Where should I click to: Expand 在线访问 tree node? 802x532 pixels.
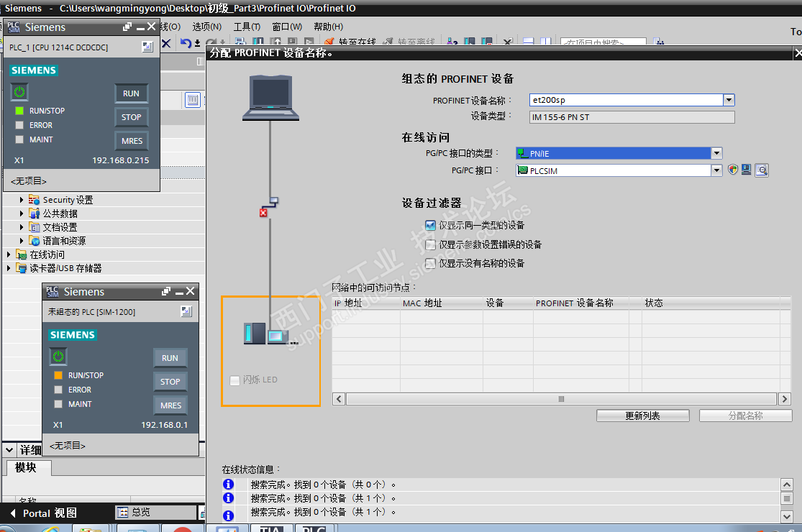pyautogui.click(x=9, y=254)
